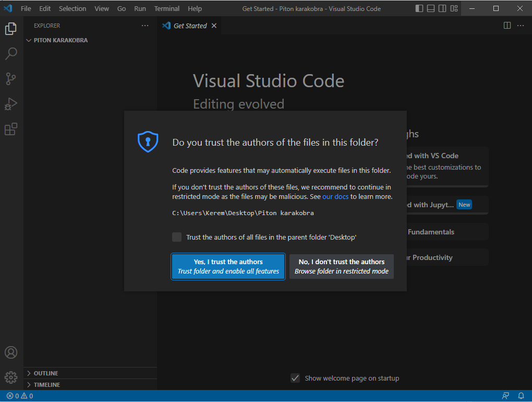The image size is (532, 402).
Task: Open the Go menu
Action: click(122, 8)
